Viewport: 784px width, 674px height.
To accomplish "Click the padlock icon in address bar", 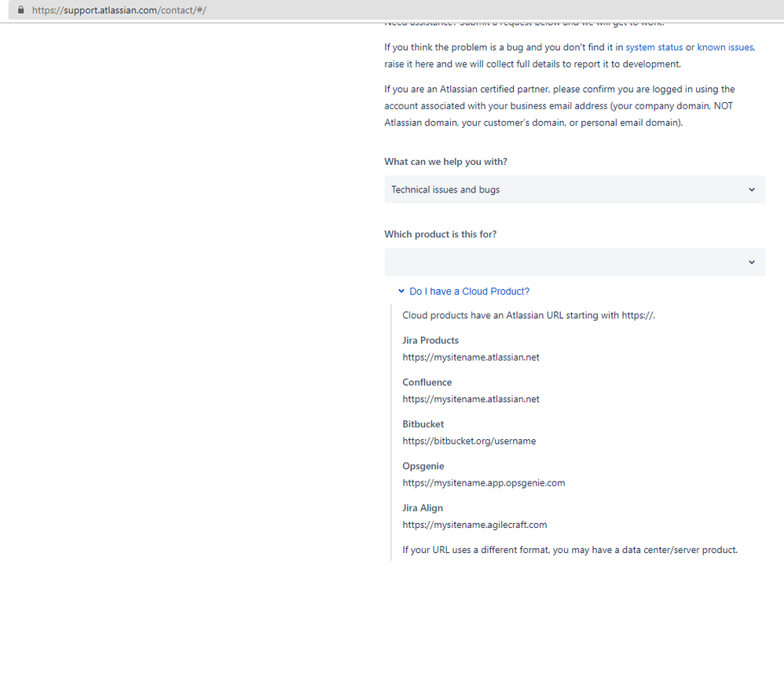I will [x=20, y=10].
